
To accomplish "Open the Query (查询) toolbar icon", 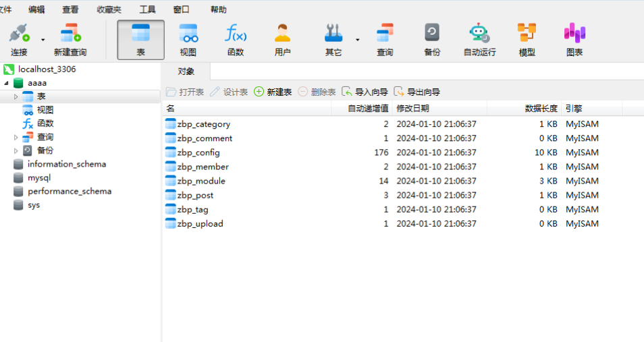I will click(385, 40).
